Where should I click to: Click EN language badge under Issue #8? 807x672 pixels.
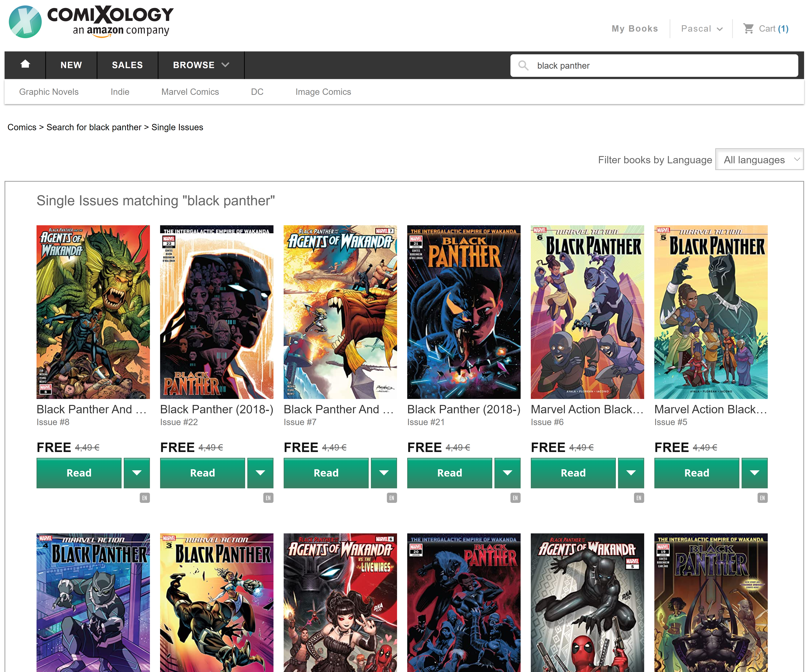click(144, 498)
